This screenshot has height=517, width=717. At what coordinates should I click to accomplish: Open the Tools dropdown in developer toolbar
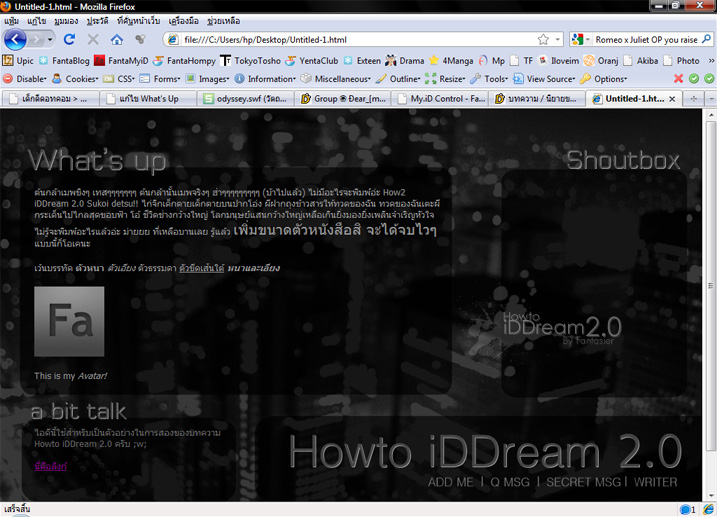click(489, 79)
